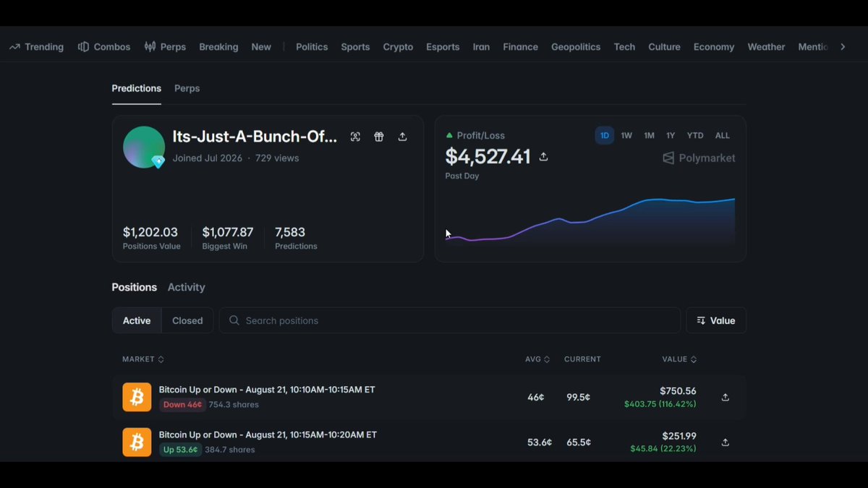
Task: Switch to the Perps profile tab
Action: point(187,88)
